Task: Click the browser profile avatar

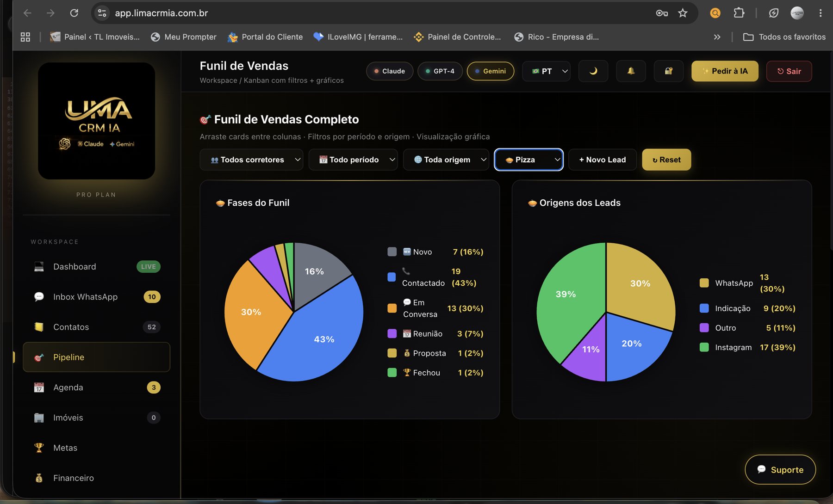Action: pos(797,13)
